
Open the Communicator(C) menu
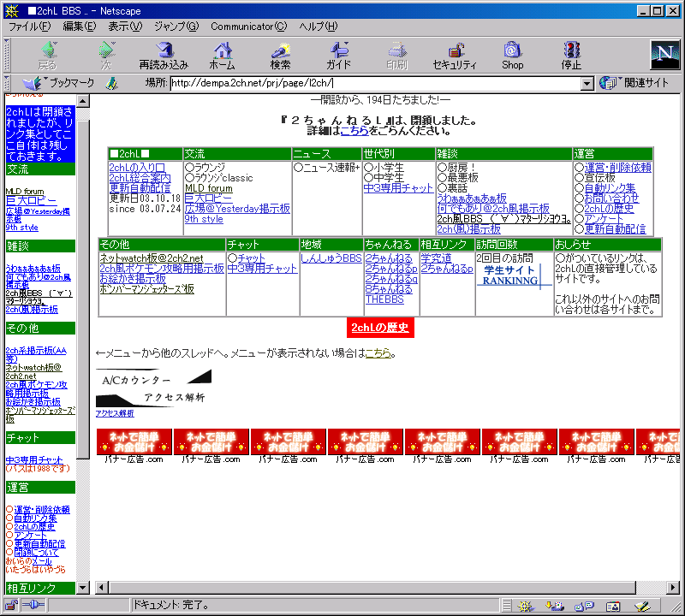point(248,27)
